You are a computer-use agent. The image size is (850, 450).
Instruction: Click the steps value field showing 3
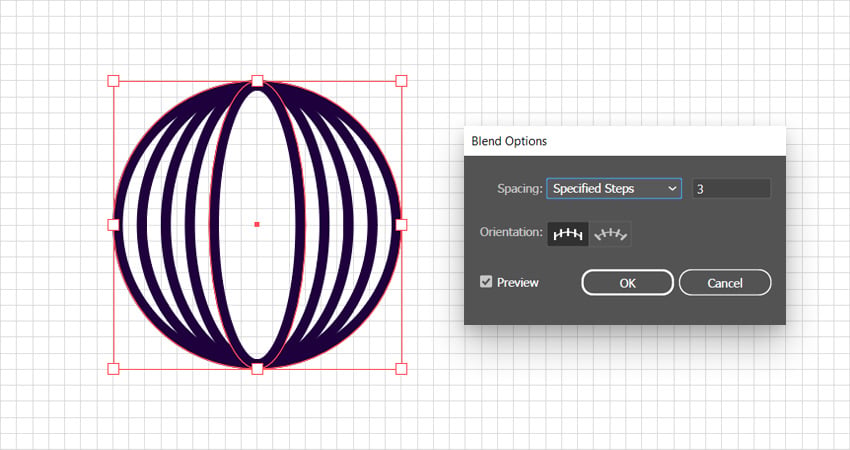click(x=731, y=189)
